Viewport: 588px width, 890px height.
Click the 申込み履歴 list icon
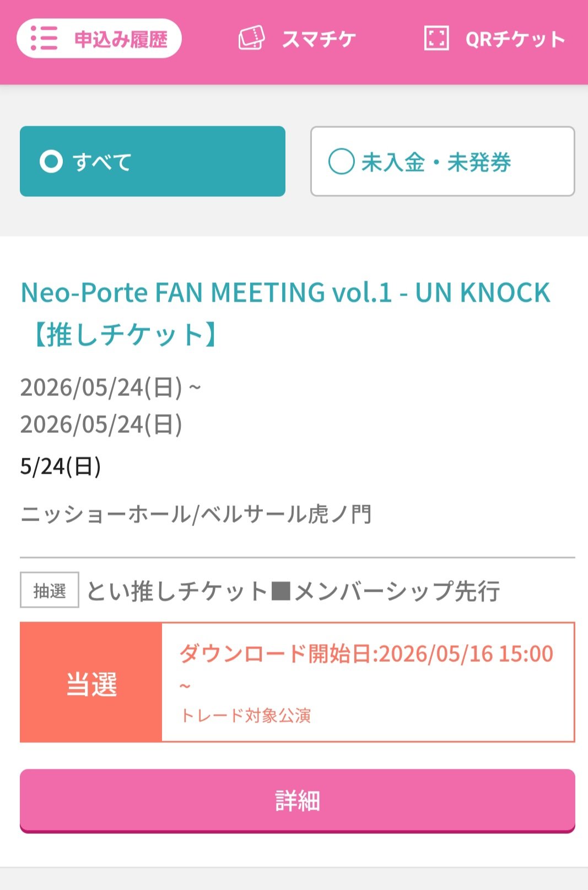tap(44, 39)
